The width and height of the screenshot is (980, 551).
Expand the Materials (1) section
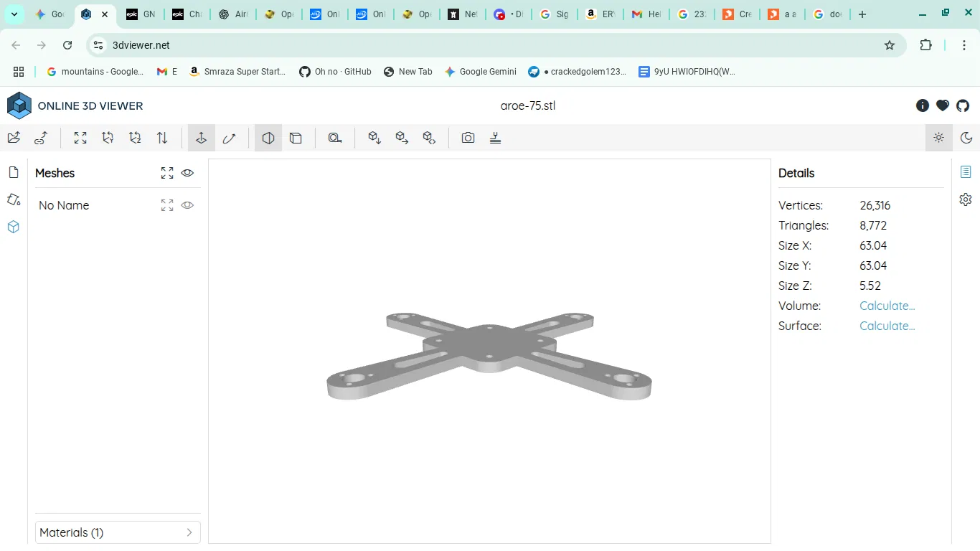[x=118, y=532]
